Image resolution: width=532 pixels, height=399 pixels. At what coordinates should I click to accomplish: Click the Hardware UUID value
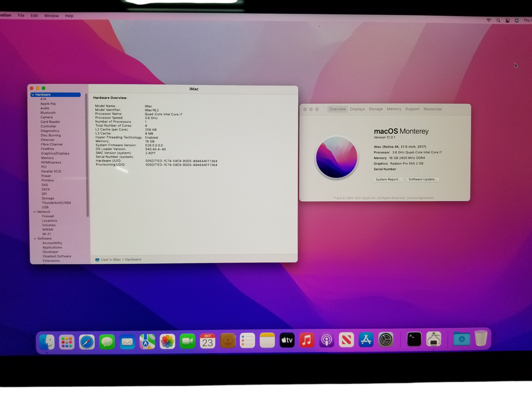pos(181,161)
